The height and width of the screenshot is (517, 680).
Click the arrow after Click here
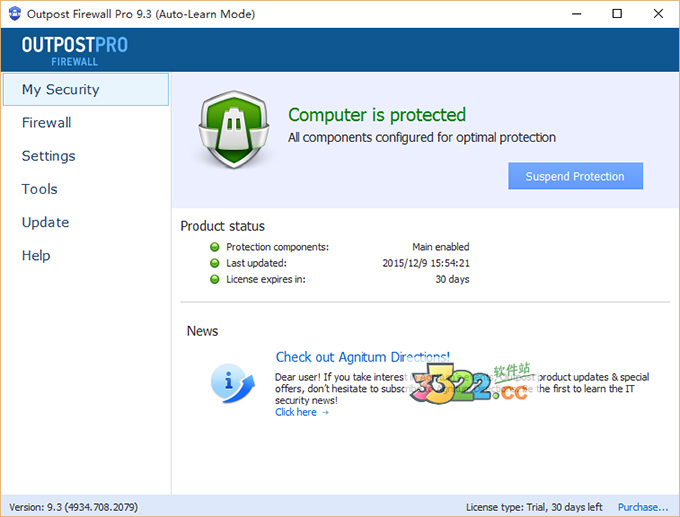(x=325, y=412)
